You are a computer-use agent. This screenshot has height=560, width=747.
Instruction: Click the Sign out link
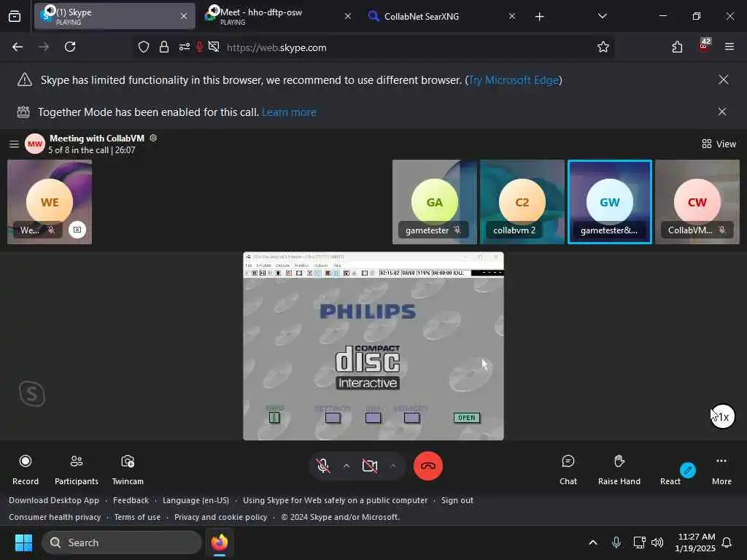tap(457, 500)
